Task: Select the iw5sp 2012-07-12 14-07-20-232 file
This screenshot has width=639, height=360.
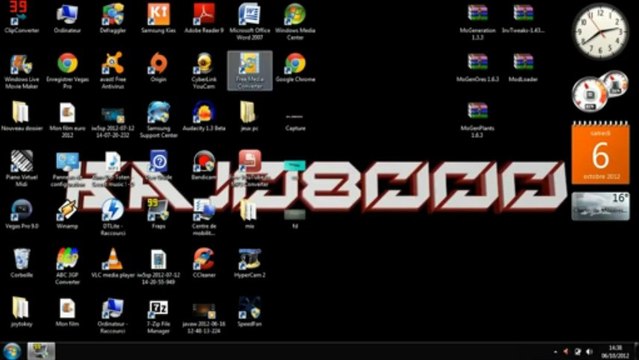Action: [113, 122]
